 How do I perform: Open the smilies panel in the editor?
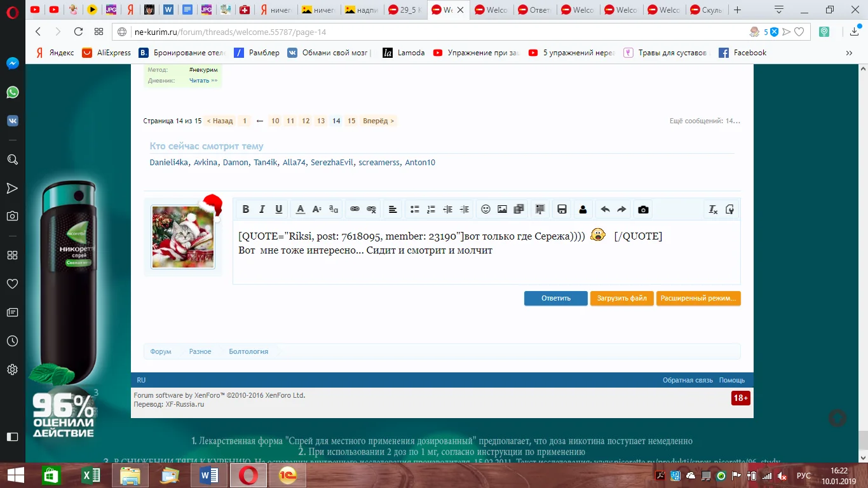pyautogui.click(x=486, y=210)
